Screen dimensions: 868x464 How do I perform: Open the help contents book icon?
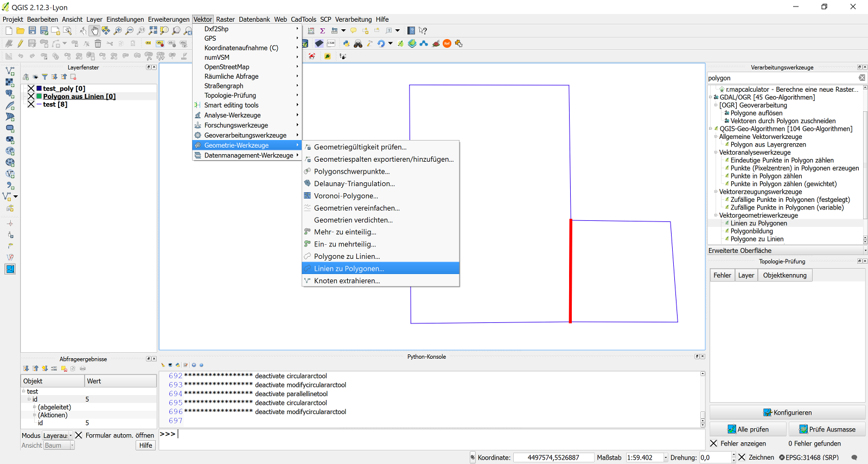(x=411, y=31)
